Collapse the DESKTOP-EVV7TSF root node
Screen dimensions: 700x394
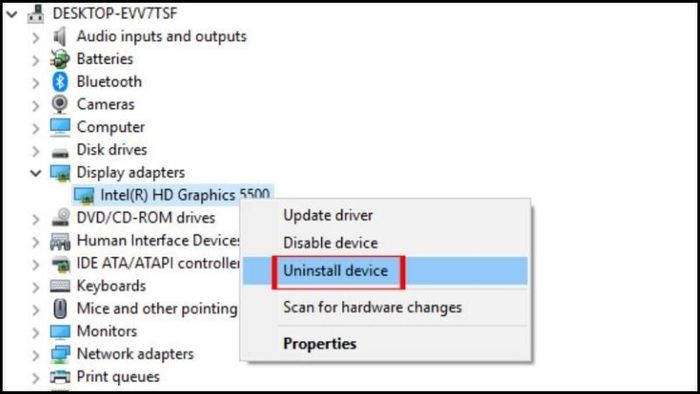point(12,14)
